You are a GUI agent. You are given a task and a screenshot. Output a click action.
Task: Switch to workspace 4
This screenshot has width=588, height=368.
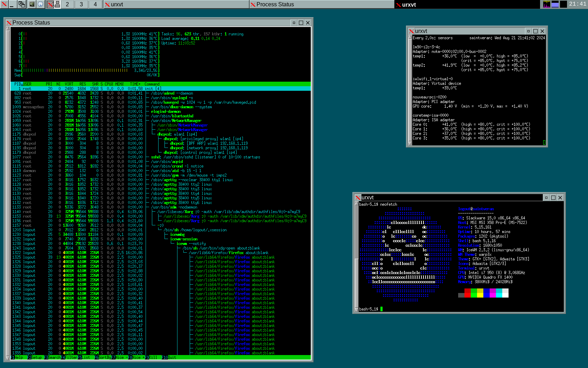point(95,4)
